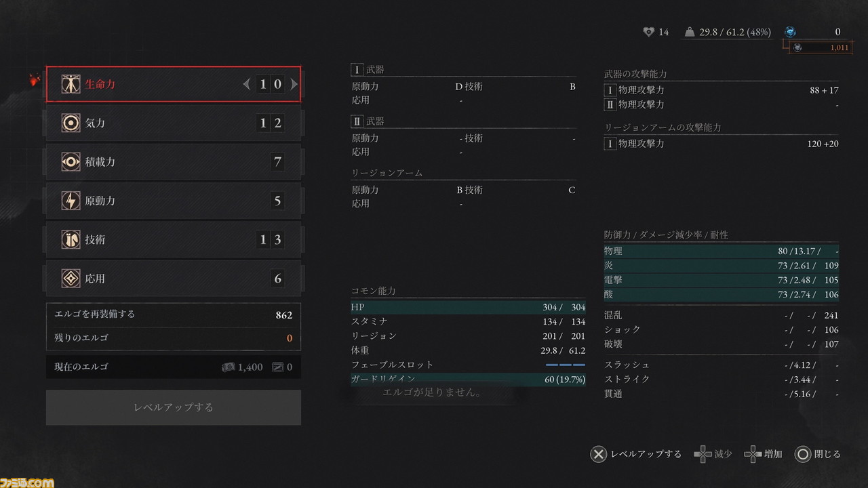The image size is (868, 488).
Task: Select the 技術 stat icon
Action: [x=71, y=239]
